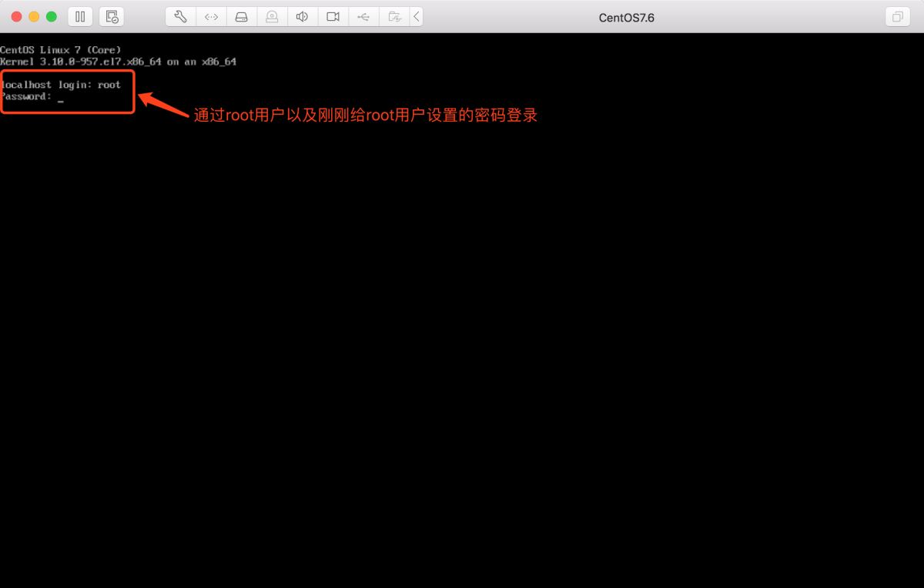This screenshot has width=924, height=588.
Task: Click the CentOS7.6 window title
Action: [626, 17]
